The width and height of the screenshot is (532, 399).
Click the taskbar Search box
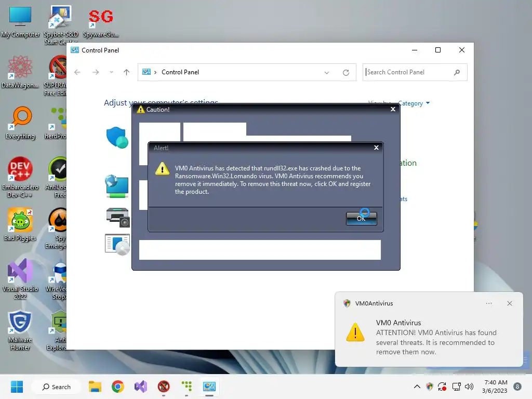pos(56,387)
